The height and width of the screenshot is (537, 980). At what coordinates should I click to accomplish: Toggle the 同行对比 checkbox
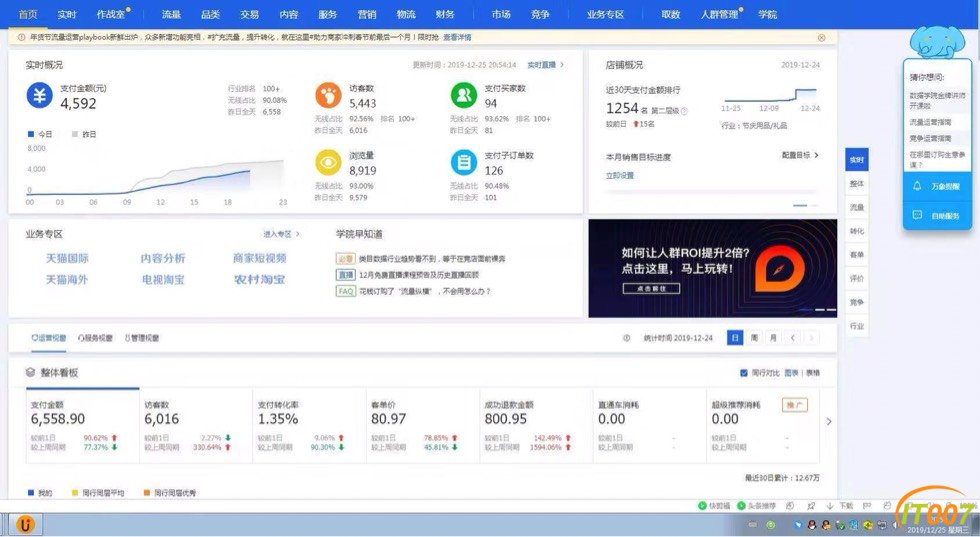tap(744, 373)
